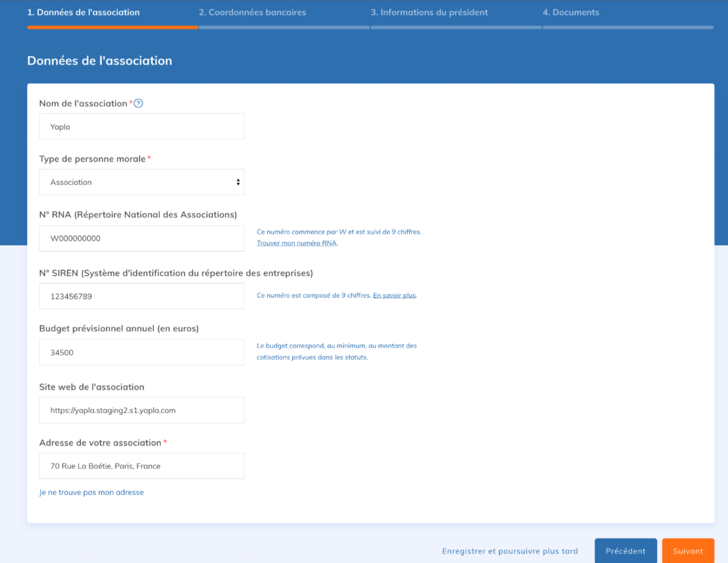Switch to Coordonnées bancaires step tab

pos(252,13)
